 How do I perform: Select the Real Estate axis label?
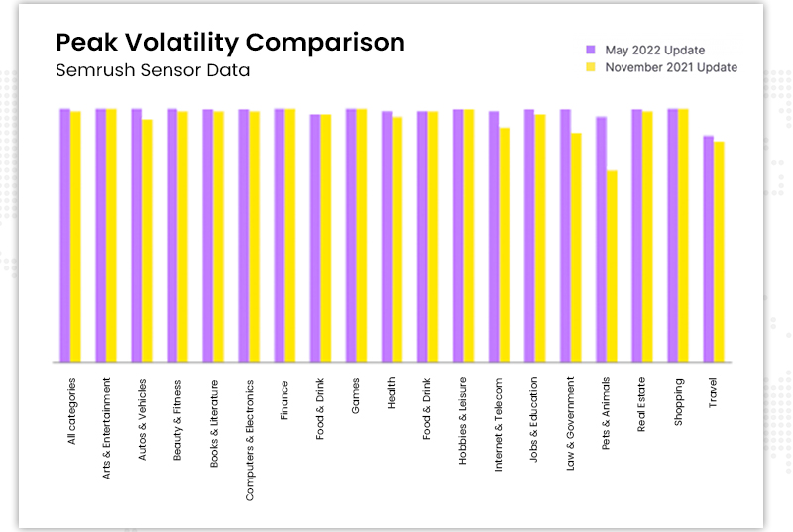coord(642,408)
